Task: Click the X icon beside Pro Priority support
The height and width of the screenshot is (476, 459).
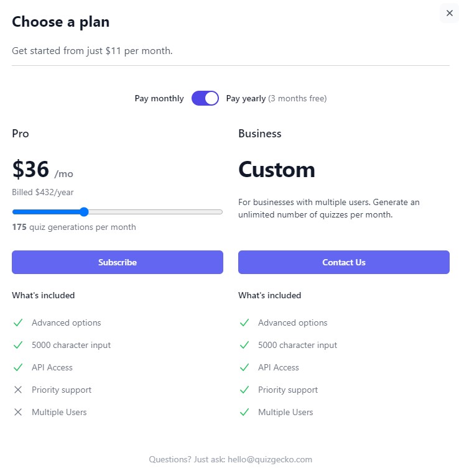Action: (19, 390)
